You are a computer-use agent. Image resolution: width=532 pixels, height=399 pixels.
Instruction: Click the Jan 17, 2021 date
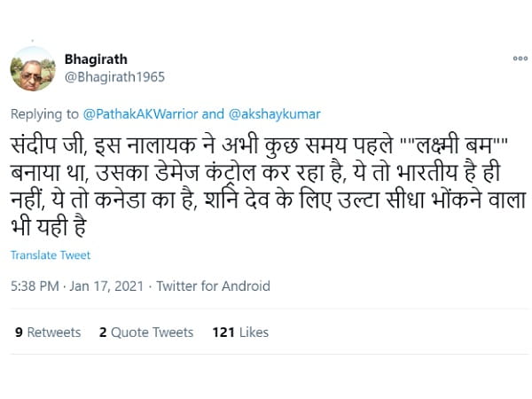pyautogui.click(x=106, y=286)
